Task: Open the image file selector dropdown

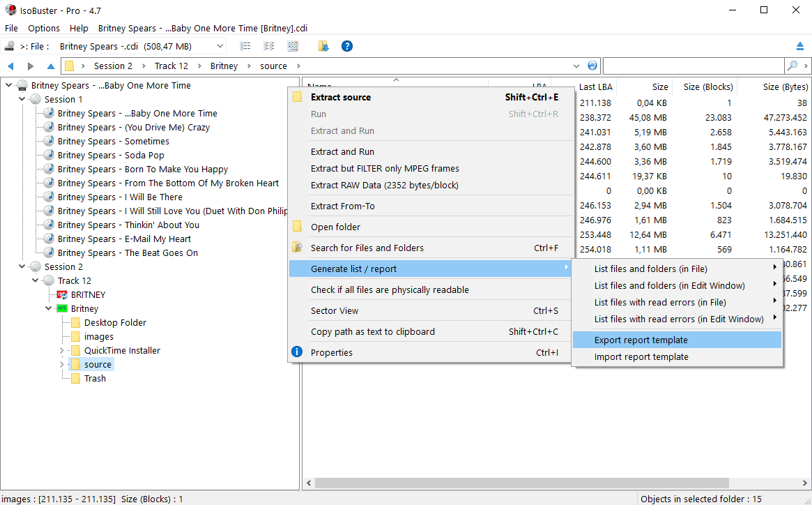Action: pos(220,46)
